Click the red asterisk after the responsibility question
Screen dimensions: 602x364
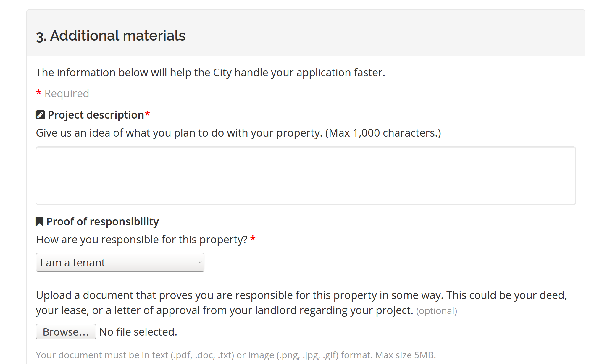(253, 238)
